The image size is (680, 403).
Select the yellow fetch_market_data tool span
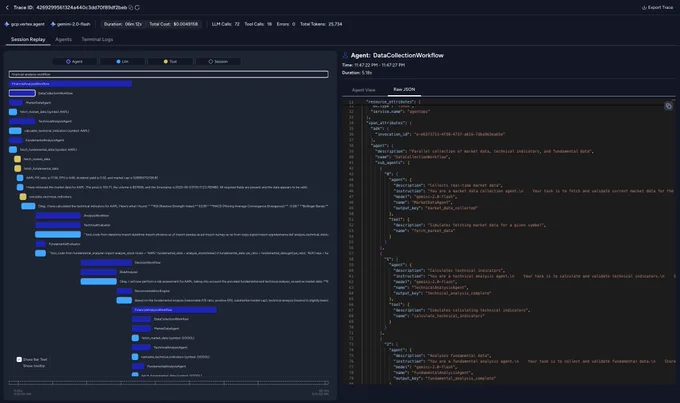(17, 159)
